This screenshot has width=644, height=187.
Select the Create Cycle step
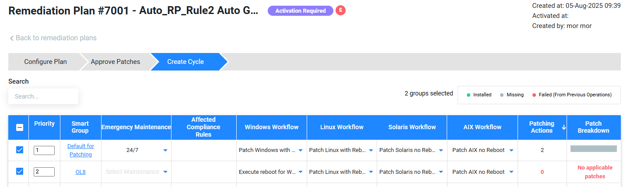[185, 62]
